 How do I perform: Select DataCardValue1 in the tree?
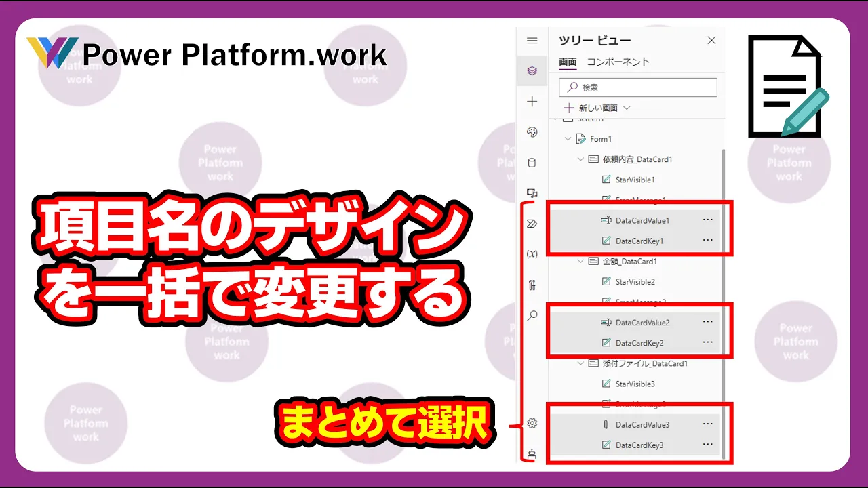(643, 220)
